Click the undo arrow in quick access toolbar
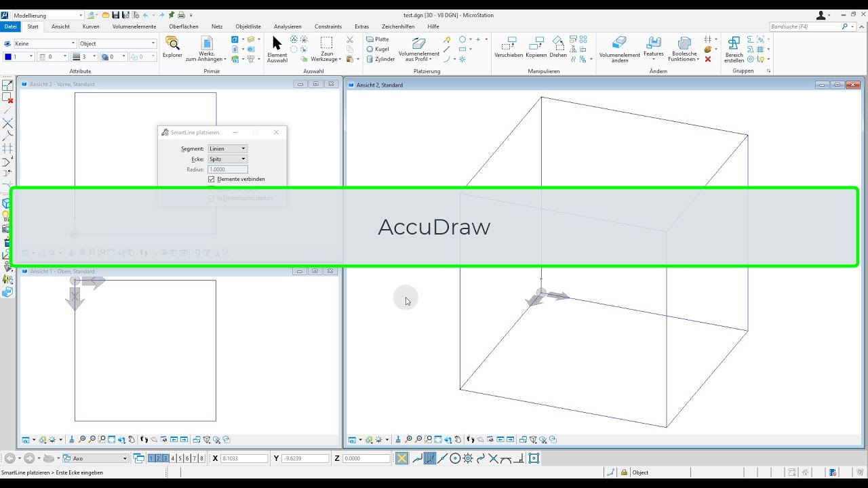Screen dimensions: 868x488 (145, 15)
